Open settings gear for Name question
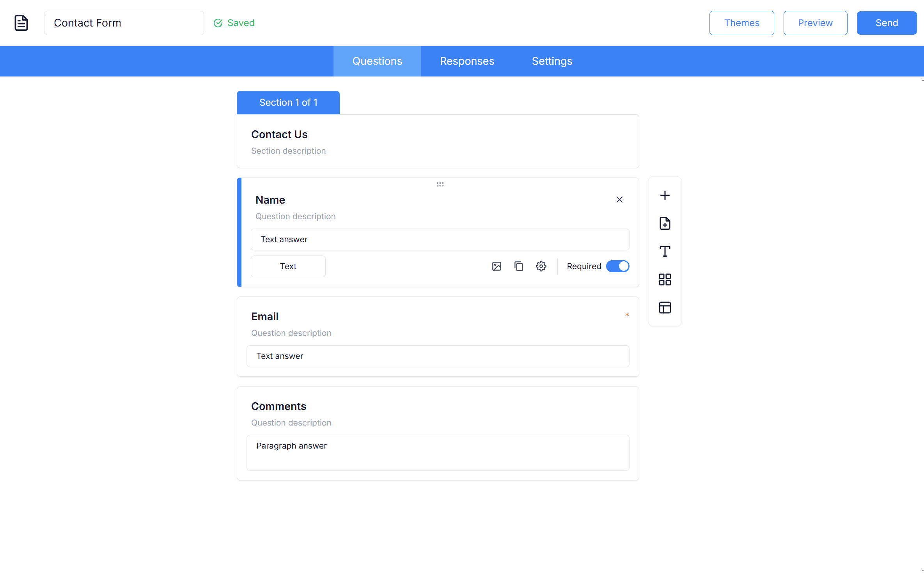The image size is (924, 573). tap(541, 266)
